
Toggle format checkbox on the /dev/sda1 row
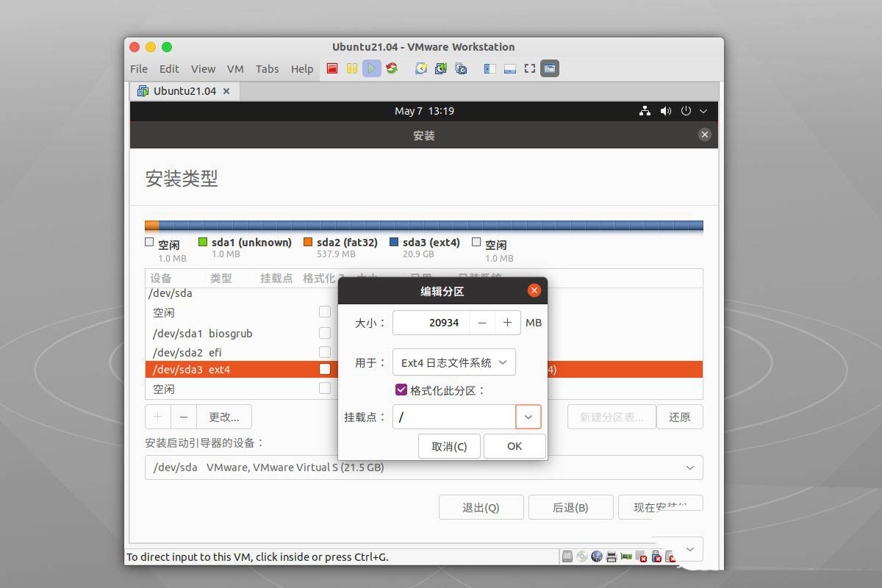[x=325, y=333]
